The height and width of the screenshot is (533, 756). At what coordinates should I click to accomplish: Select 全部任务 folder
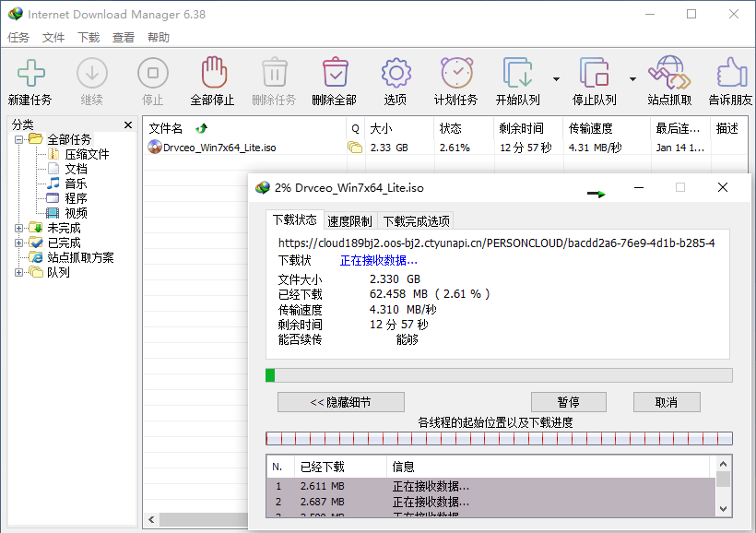pyautogui.click(x=69, y=139)
